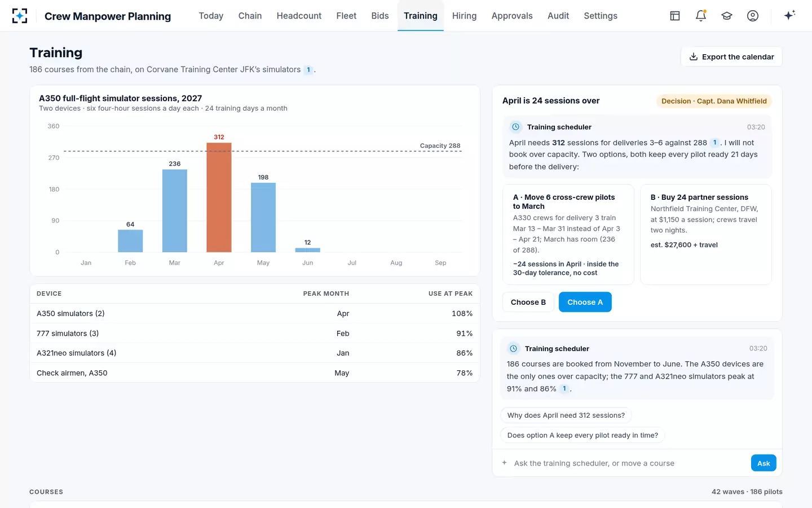
Task: Open the Hiring tab
Action: tap(464, 16)
